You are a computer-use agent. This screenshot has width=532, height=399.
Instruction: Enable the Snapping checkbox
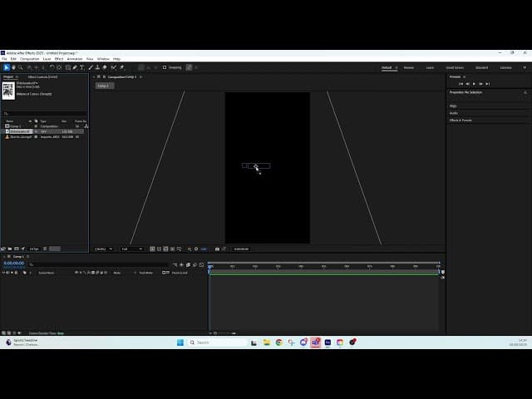pyautogui.click(x=165, y=67)
